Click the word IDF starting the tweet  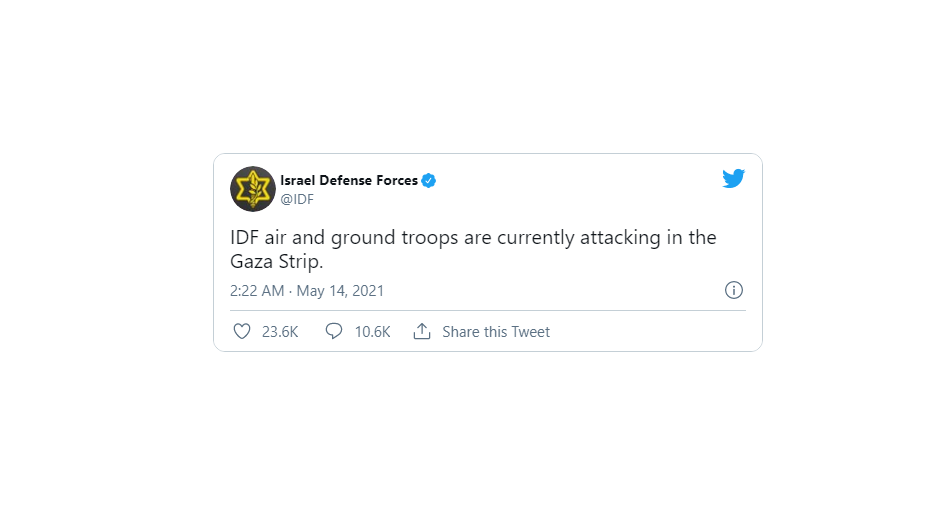244,237
